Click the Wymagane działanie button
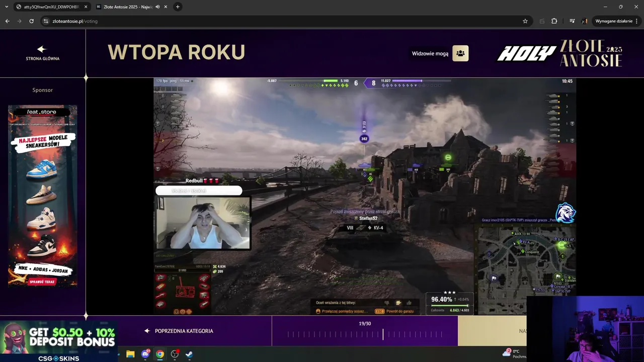Viewport: 644px width, 362px height. pos(616,21)
